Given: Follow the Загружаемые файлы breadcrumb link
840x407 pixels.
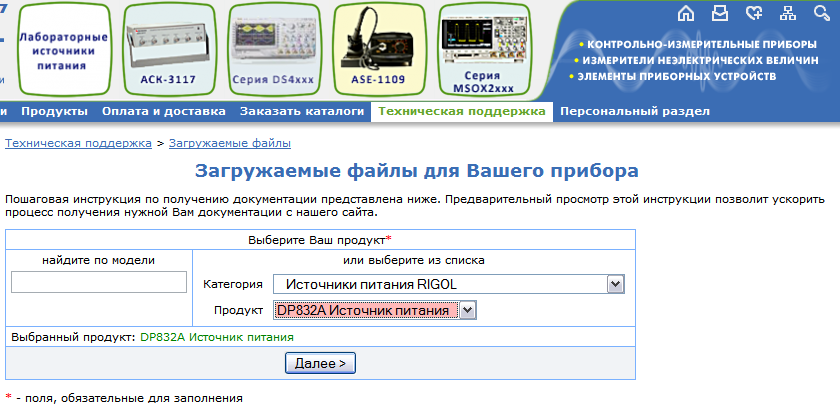Looking at the screenshot, I should tap(230, 144).
